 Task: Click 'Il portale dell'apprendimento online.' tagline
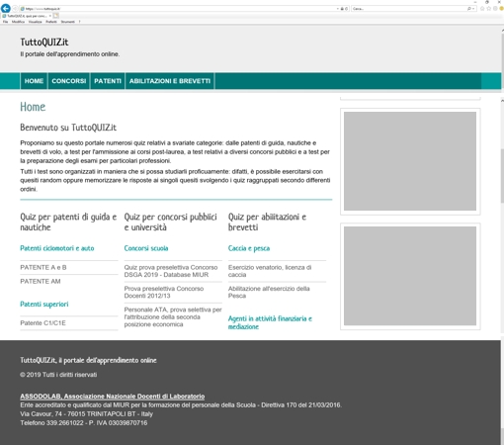(x=69, y=54)
